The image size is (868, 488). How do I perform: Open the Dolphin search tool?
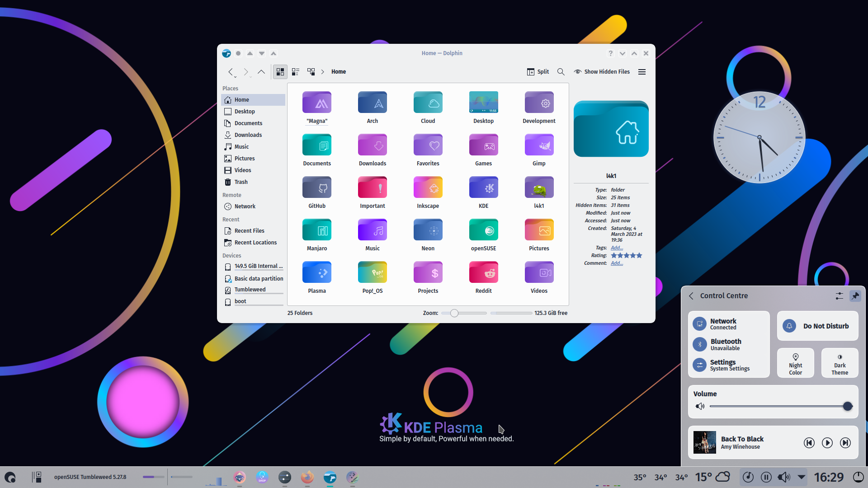[561, 72]
